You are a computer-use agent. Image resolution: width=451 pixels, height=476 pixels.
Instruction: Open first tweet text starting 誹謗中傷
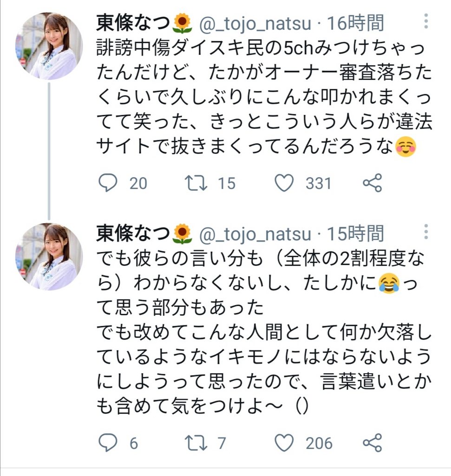click(x=264, y=98)
